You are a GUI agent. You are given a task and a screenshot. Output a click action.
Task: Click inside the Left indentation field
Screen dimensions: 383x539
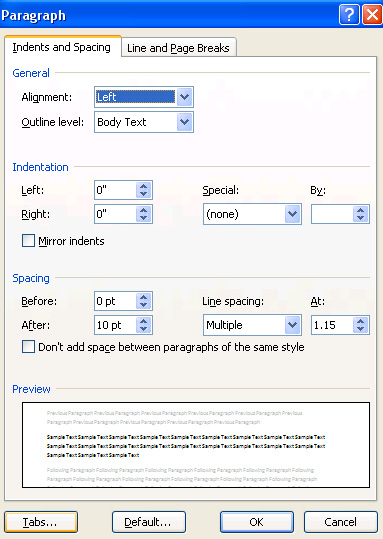pyautogui.click(x=116, y=190)
